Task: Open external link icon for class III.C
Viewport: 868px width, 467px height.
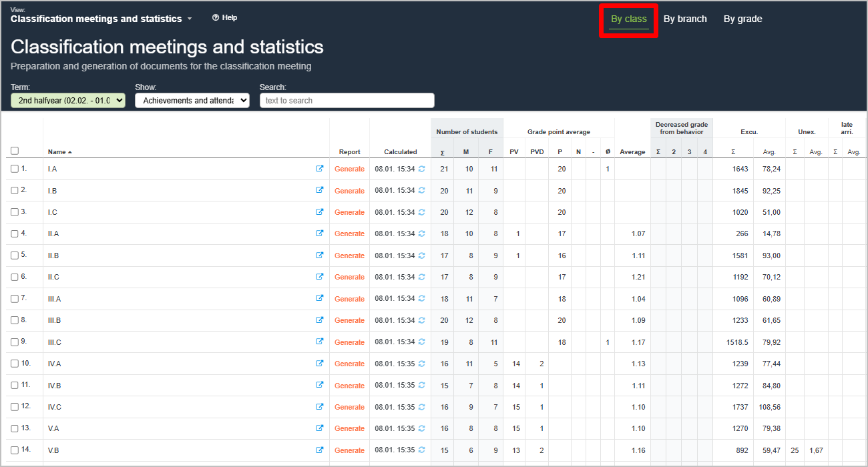Action: point(320,342)
